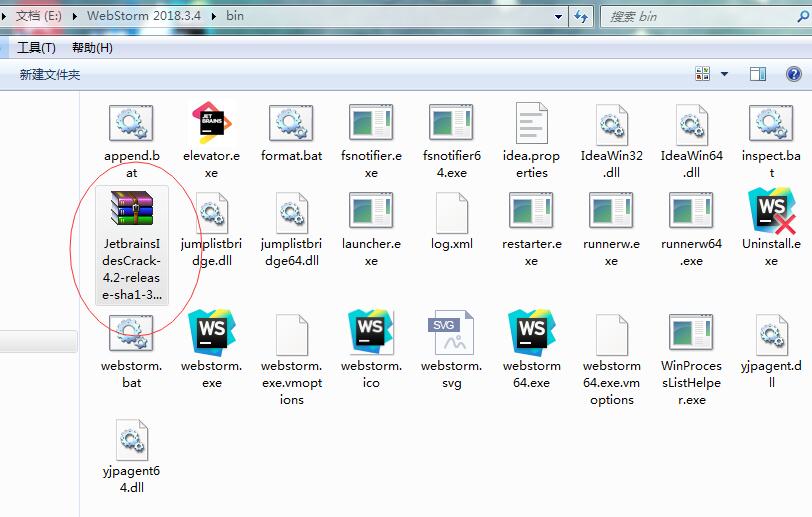Viewport: 812px width, 517px height.
Task: Select the format.bat file icon
Action: pyautogui.click(x=291, y=123)
